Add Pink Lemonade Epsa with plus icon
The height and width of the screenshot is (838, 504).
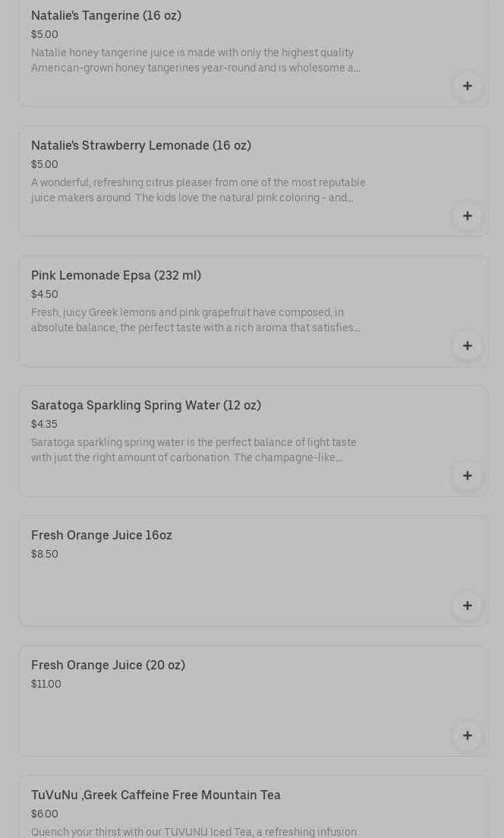point(467,346)
